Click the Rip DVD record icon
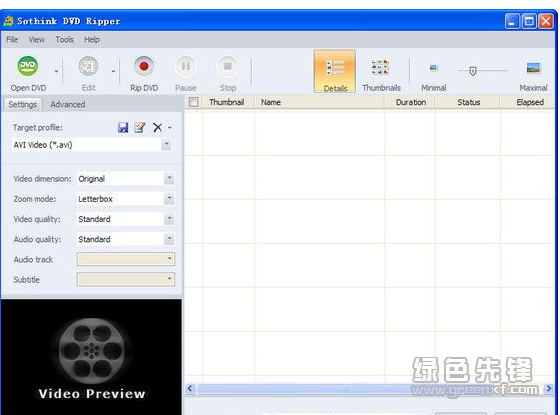 [x=144, y=66]
